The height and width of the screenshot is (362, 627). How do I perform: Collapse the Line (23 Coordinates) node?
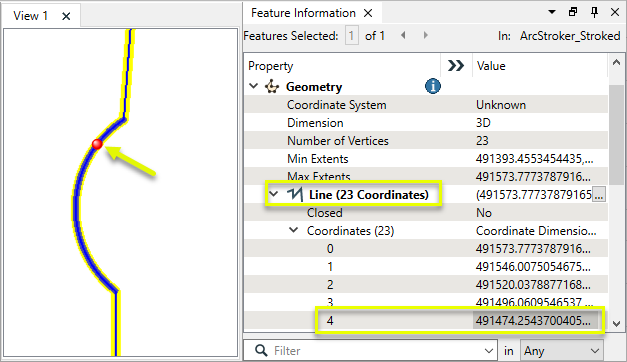[274, 194]
